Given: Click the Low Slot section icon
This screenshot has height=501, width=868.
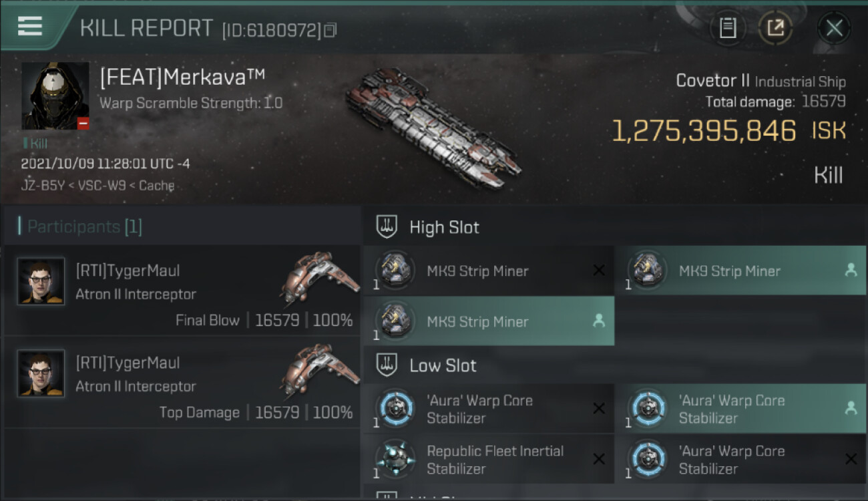Looking at the screenshot, I should (387, 365).
